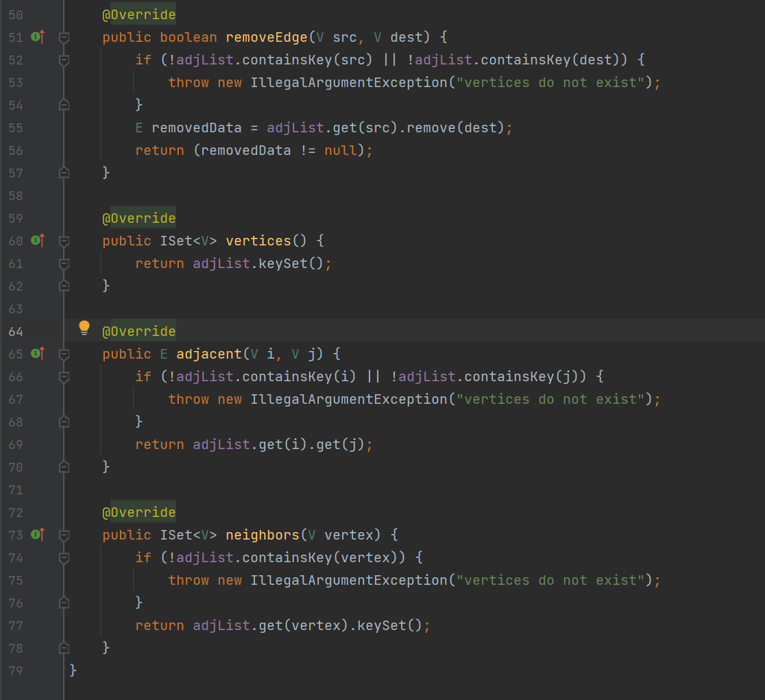Click the implements gutter icon beside vertices()
The height and width of the screenshot is (700, 765).
point(38,241)
